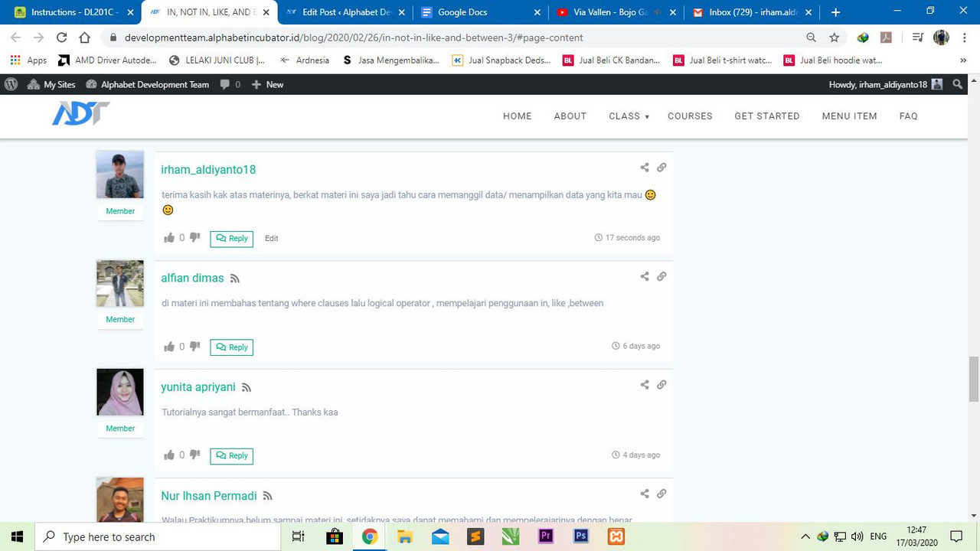Open HOME in site navigation
Screen dimensions: 980x551
[x=518, y=116]
